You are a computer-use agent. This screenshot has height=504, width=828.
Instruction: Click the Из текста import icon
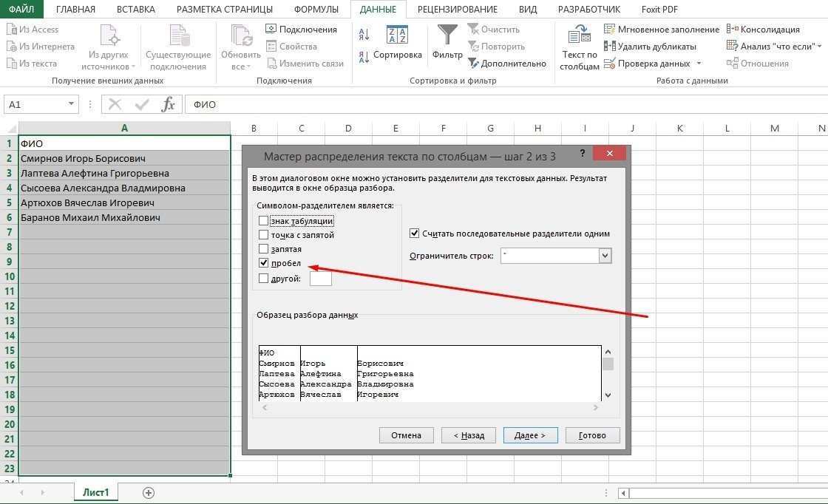tap(11, 63)
